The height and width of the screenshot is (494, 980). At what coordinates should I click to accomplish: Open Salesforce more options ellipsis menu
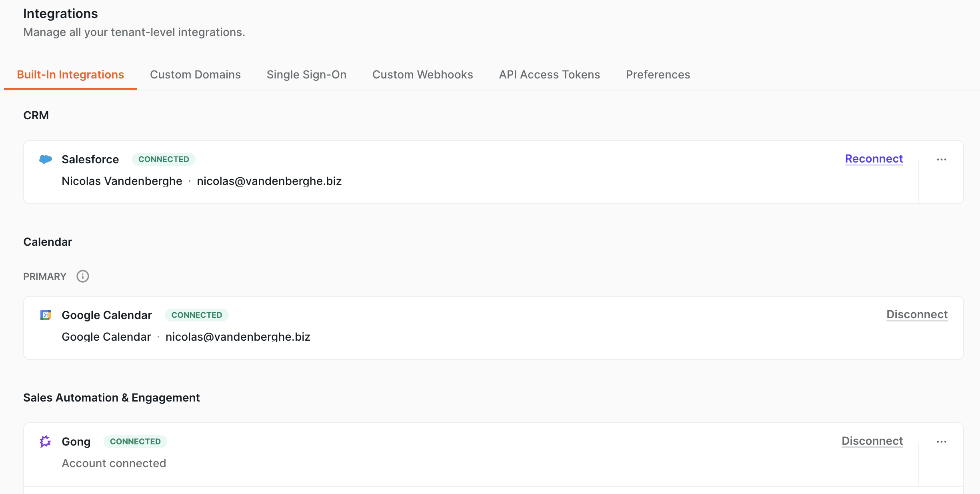(x=941, y=159)
